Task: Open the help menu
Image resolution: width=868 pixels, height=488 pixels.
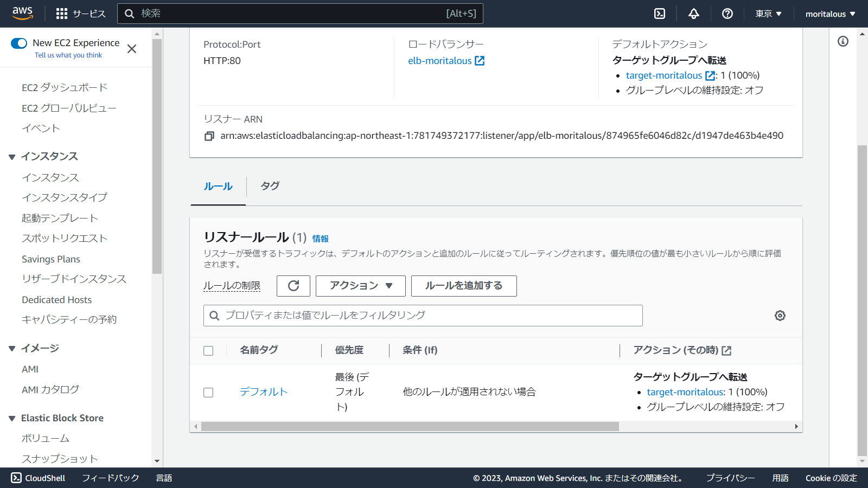Action: [727, 14]
